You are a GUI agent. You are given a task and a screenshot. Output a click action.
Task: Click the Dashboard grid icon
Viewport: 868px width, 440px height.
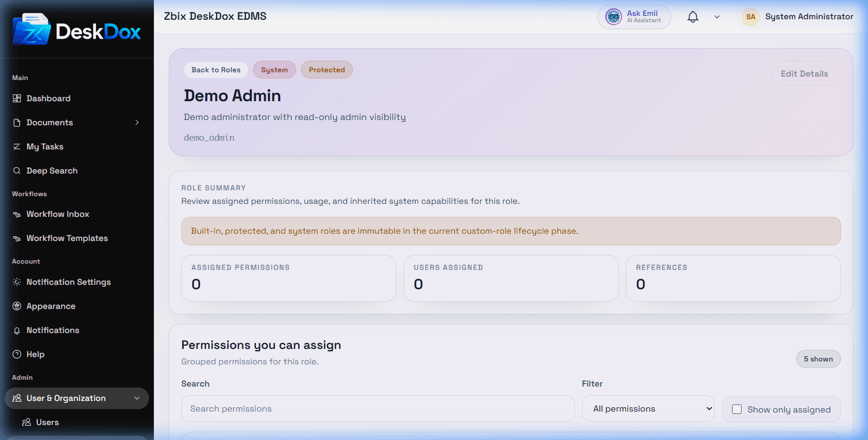pyautogui.click(x=17, y=98)
